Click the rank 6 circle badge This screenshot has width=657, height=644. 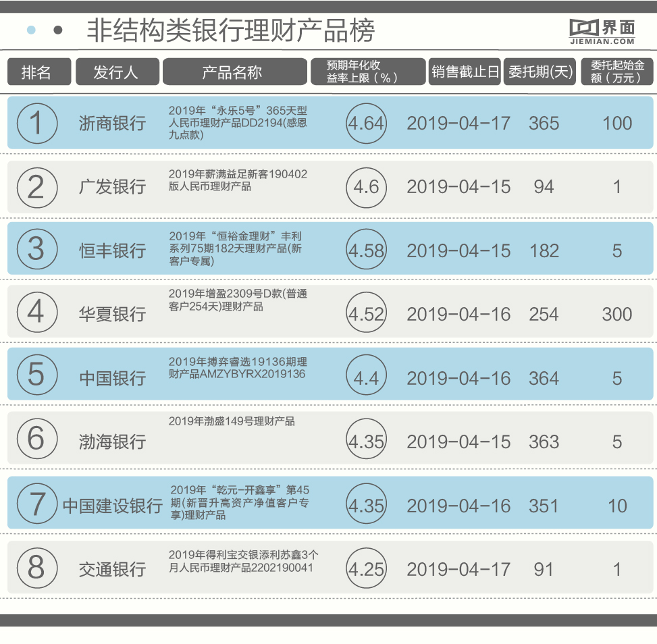tap(37, 439)
